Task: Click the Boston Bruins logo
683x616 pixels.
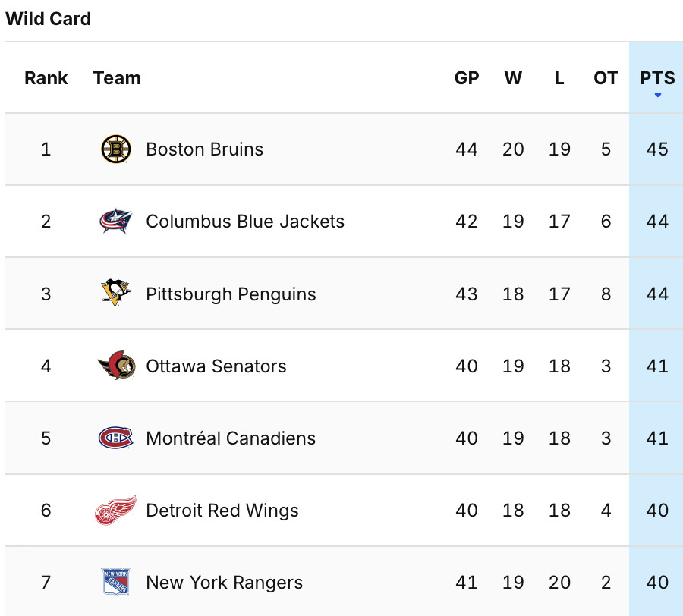Action: tap(116, 149)
